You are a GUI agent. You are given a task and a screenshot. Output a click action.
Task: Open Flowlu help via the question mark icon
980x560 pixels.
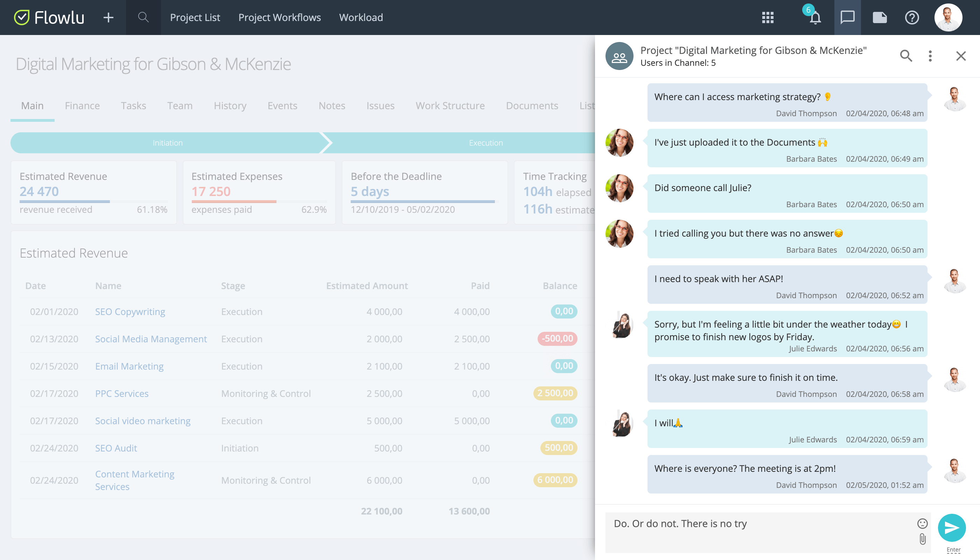tap(912, 17)
